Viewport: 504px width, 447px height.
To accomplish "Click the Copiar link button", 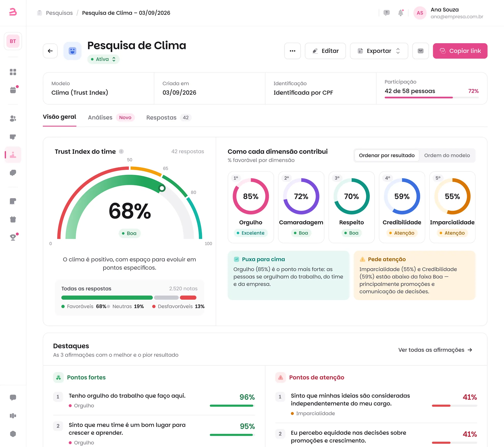I will [x=460, y=51].
